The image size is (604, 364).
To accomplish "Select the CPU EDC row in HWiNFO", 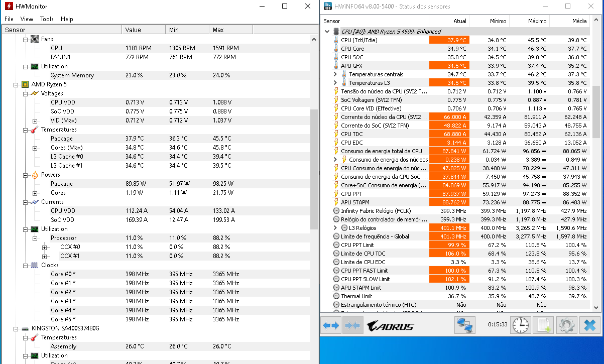I will [456, 143].
